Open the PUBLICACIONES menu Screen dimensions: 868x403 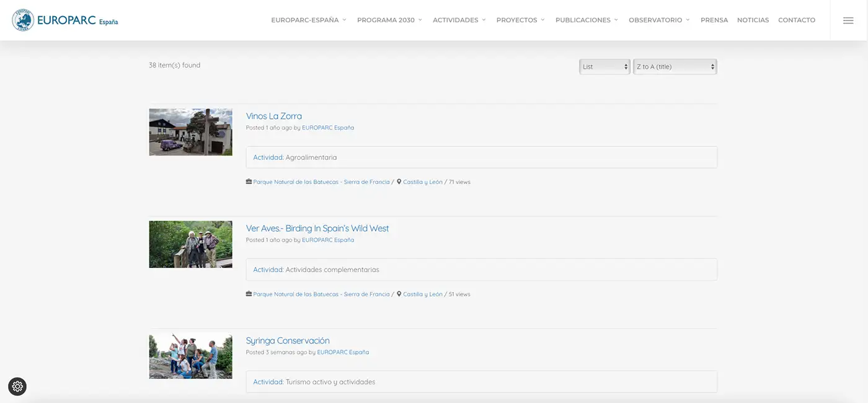click(587, 20)
